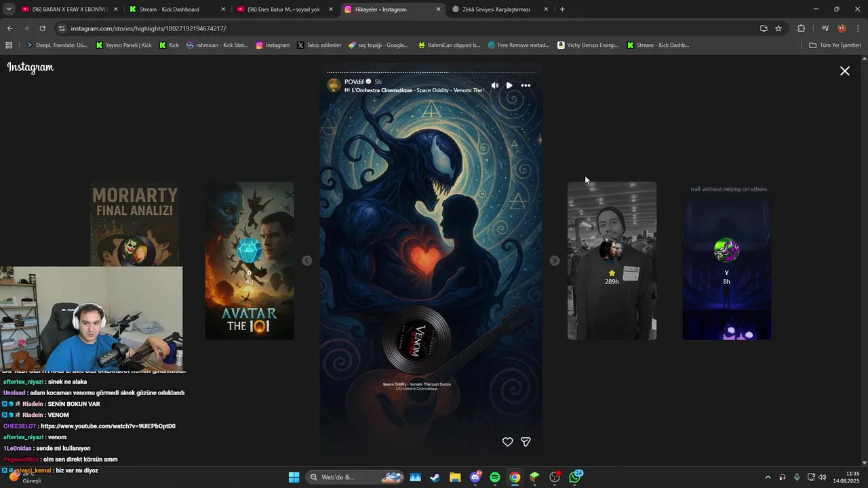Open site information icon in address bar

(x=62, y=28)
